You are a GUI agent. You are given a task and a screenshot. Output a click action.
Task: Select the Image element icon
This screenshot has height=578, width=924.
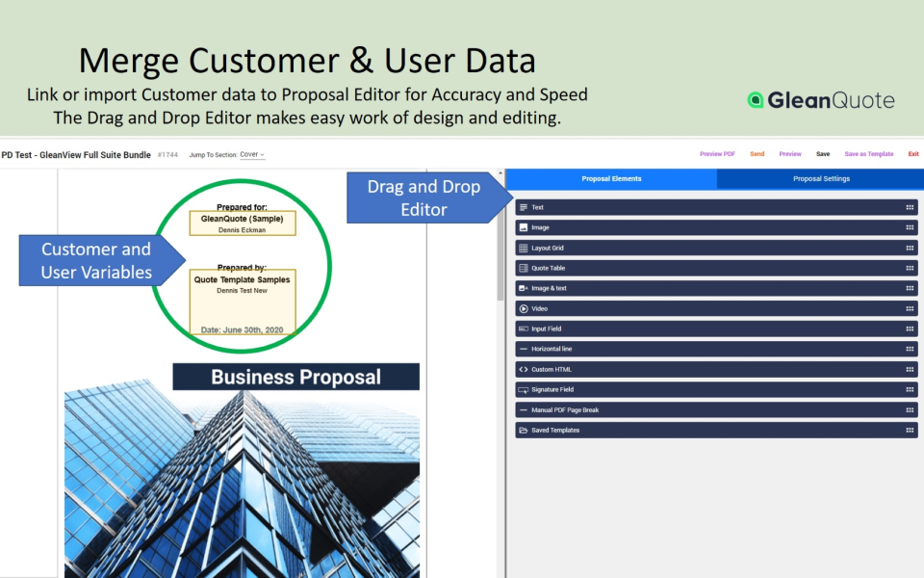pyautogui.click(x=523, y=226)
